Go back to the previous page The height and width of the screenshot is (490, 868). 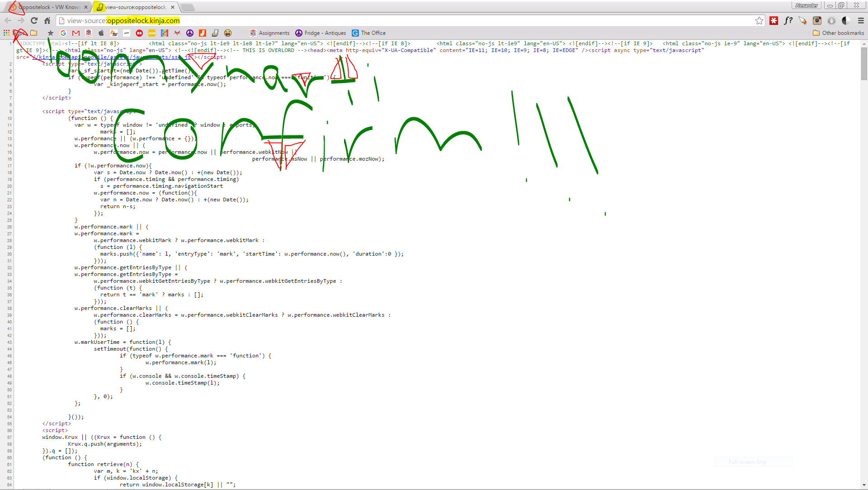coord(8,21)
